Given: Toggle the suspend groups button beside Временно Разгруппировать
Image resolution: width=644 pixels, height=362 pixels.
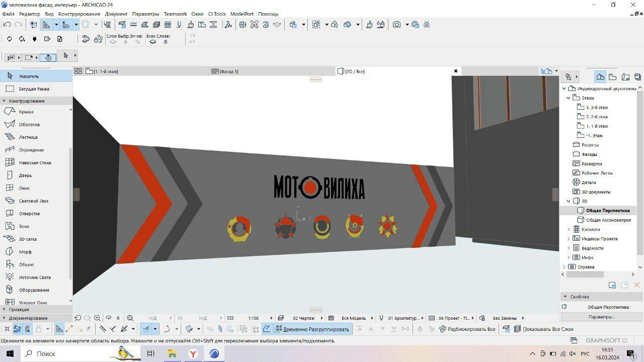Looking at the screenshot, I should pyautogui.click(x=266, y=329).
